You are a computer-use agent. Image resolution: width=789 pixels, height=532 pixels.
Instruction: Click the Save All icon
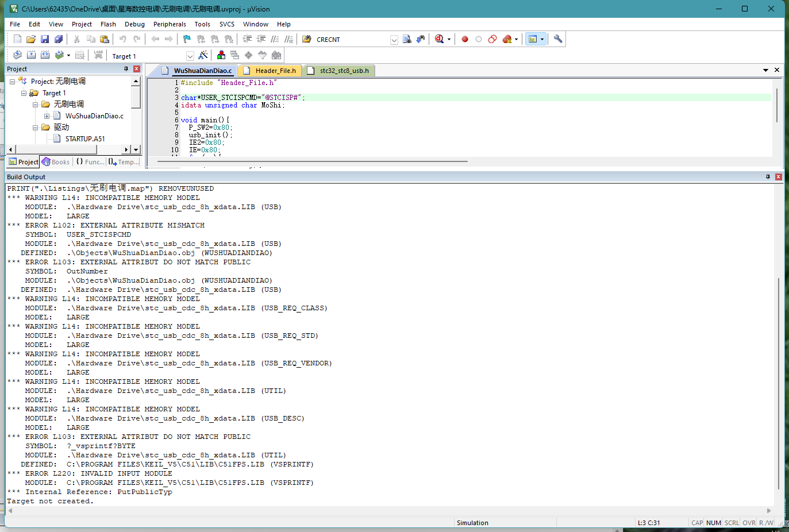click(x=59, y=39)
